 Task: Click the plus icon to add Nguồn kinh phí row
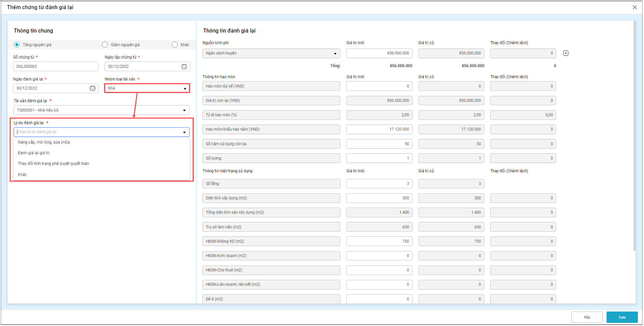click(x=566, y=53)
